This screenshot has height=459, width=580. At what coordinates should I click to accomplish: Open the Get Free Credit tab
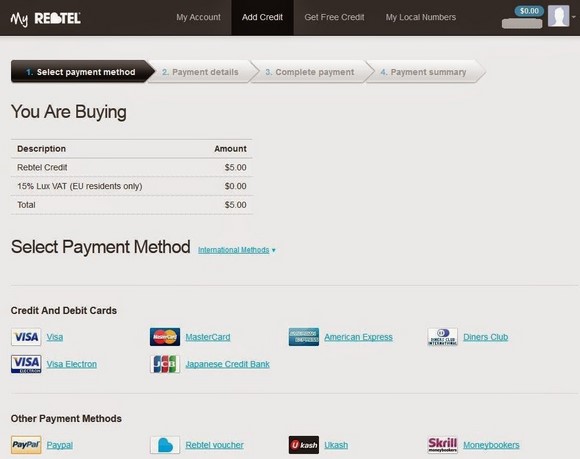pos(334,17)
